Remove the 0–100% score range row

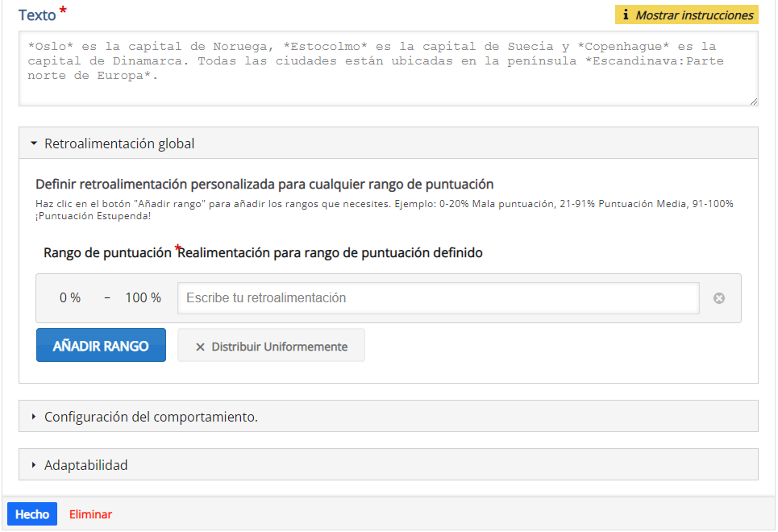719,297
